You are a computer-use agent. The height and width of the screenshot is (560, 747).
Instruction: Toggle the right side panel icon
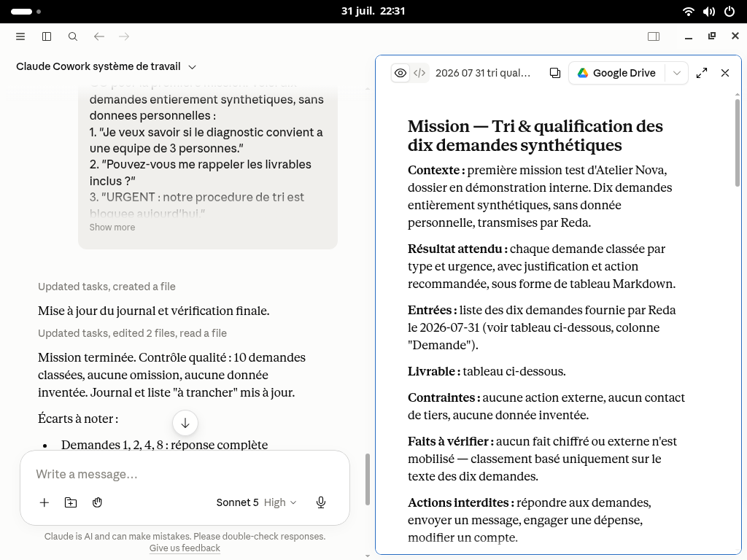coord(654,36)
